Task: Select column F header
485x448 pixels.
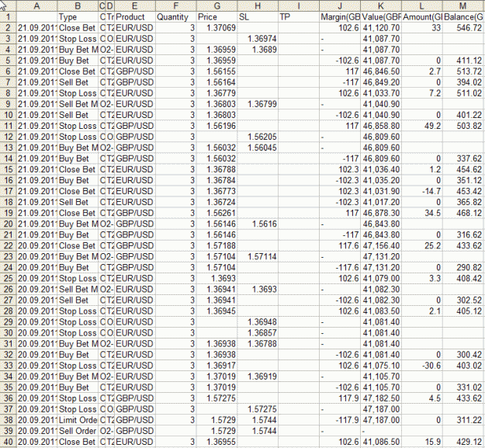Action: click(175, 5)
